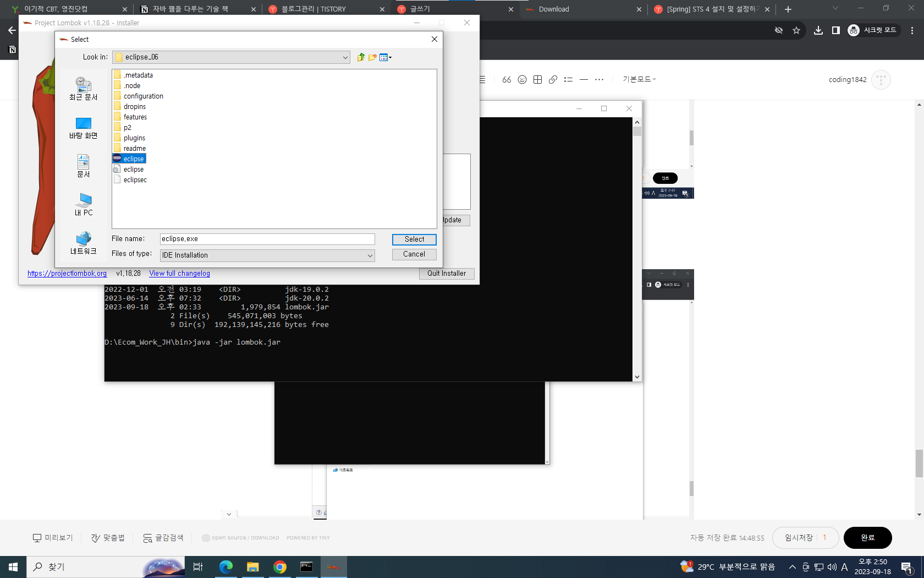924x578 pixels.
Task: Click 시크릿 모드 incognito indicator
Action: point(873,30)
